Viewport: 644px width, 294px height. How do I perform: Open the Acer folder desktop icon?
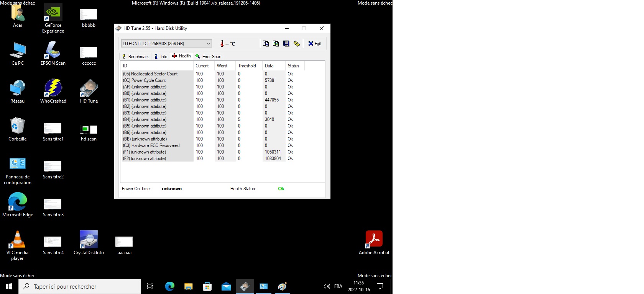[18, 16]
